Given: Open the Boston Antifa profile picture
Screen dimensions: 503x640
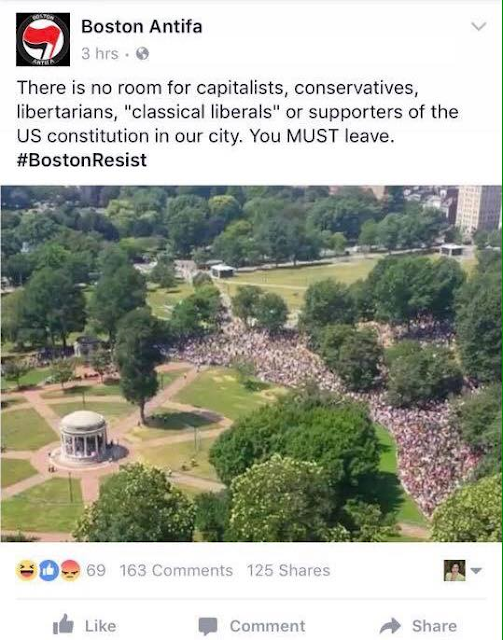Looking at the screenshot, I should (x=43, y=39).
